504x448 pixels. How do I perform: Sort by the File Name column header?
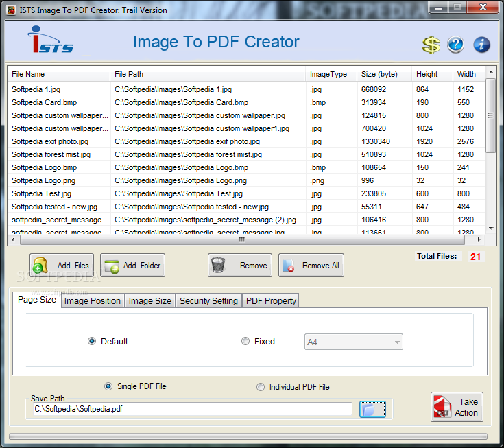(x=59, y=74)
